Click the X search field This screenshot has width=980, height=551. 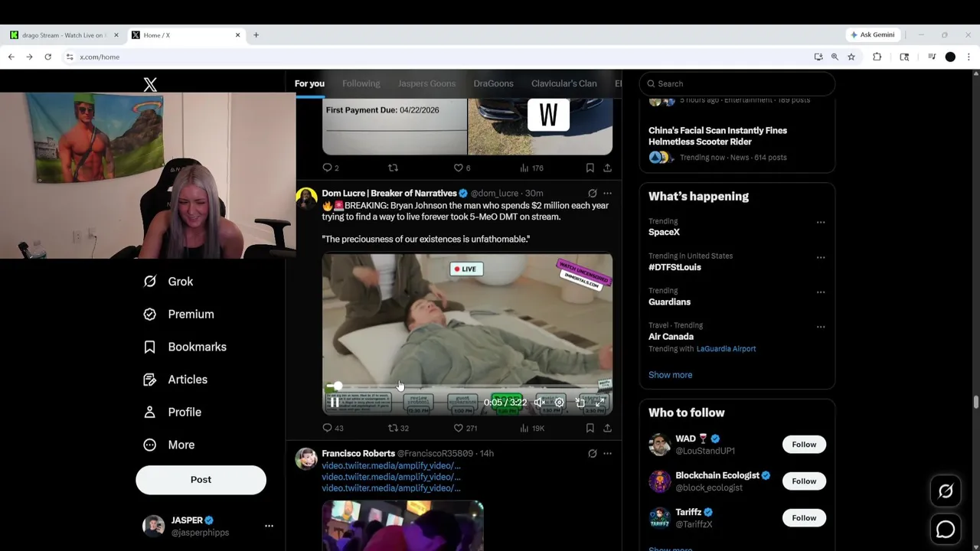click(737, 83)
